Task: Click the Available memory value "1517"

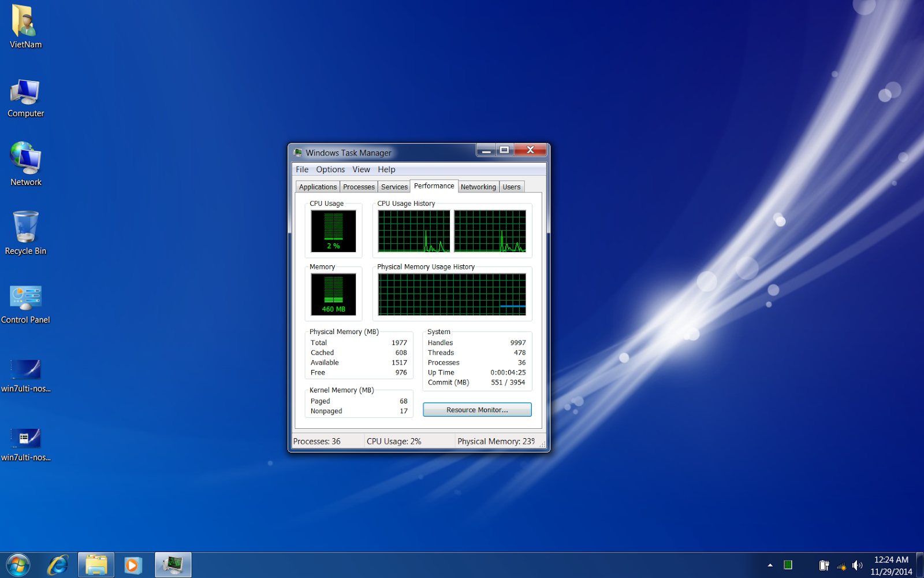Action: [x=399, y=362]
